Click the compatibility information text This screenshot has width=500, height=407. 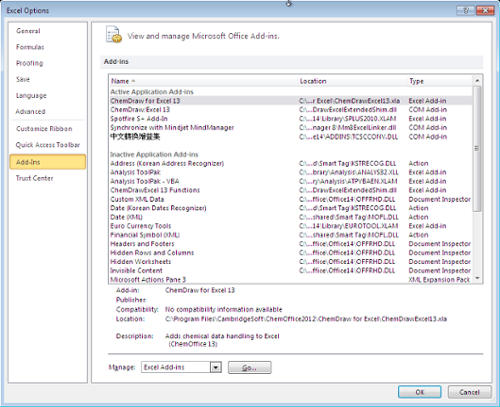(223, 309)
